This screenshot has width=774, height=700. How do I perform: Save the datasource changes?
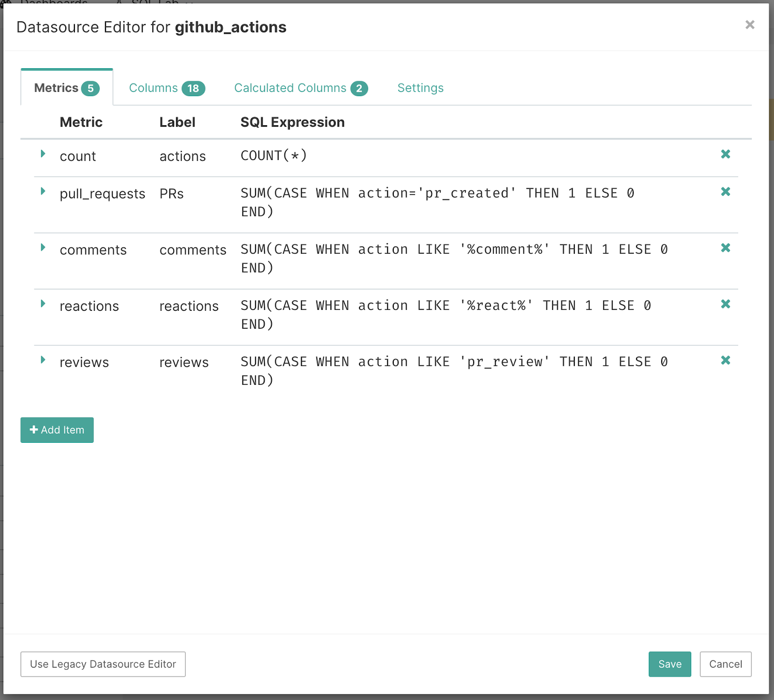pos(670,664)
